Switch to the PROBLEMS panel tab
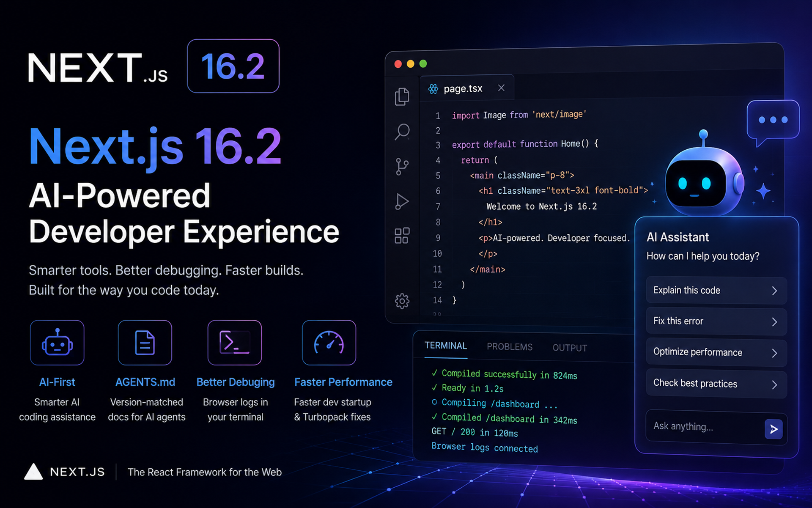The height and width of the screenshot is (508, 812). (509, 347)
